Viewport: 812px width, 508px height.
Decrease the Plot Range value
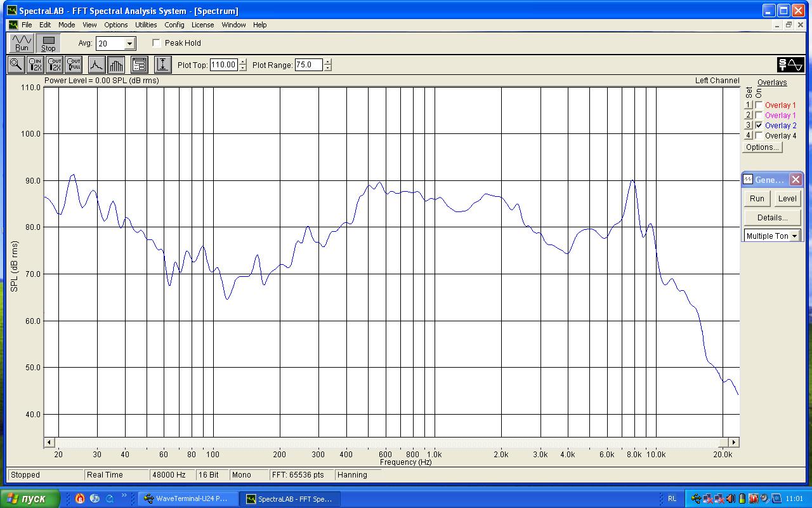tap(327, 68)
